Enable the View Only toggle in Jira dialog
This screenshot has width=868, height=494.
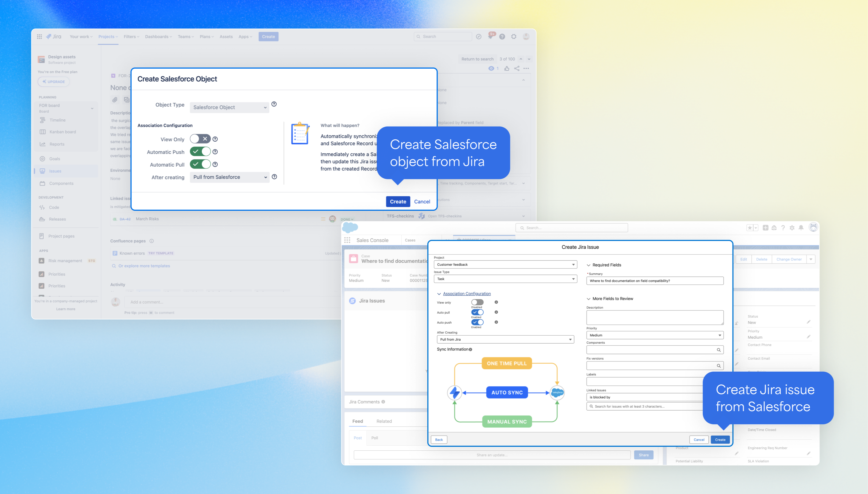(200, 139)
